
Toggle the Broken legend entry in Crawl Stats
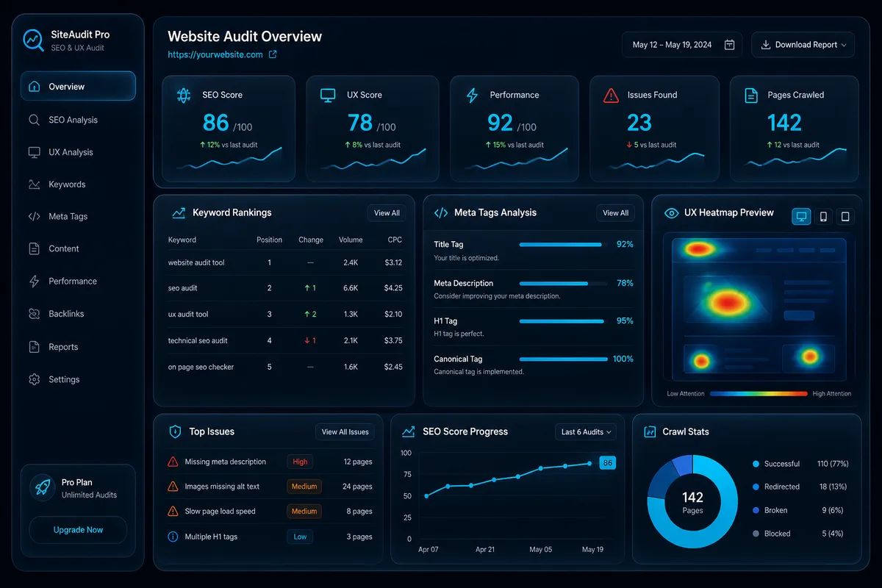click(800, 510)
